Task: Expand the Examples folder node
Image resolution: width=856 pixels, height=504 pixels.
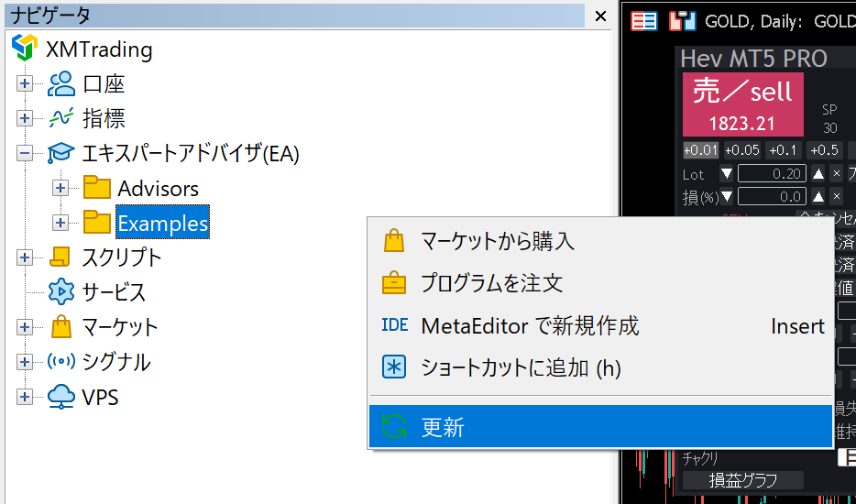Action: pyautogui.click(x=60, y=223)
